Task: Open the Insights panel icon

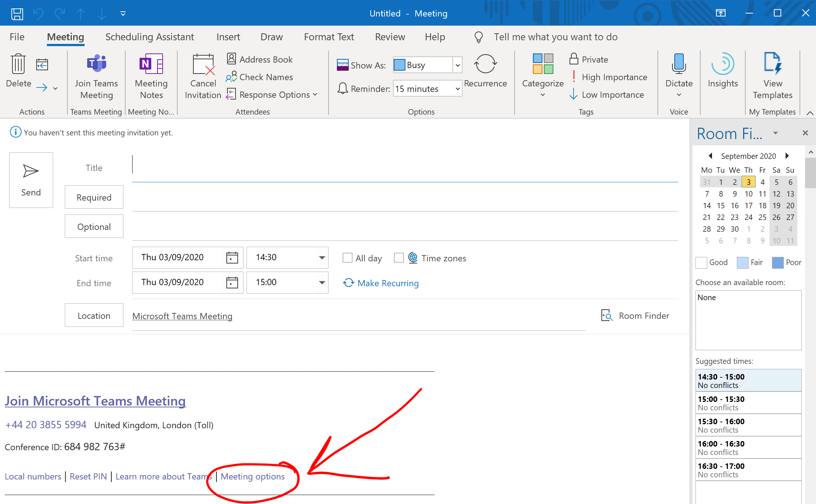Action: click(x=722, y=64)
